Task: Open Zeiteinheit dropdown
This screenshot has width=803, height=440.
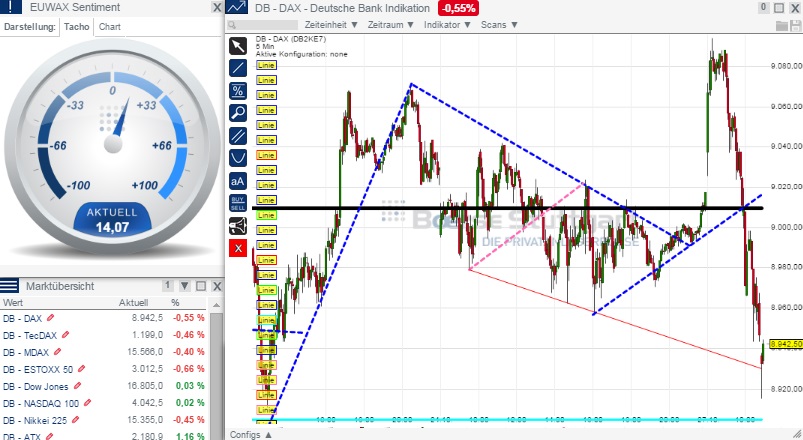Action: tap(331, 25)
